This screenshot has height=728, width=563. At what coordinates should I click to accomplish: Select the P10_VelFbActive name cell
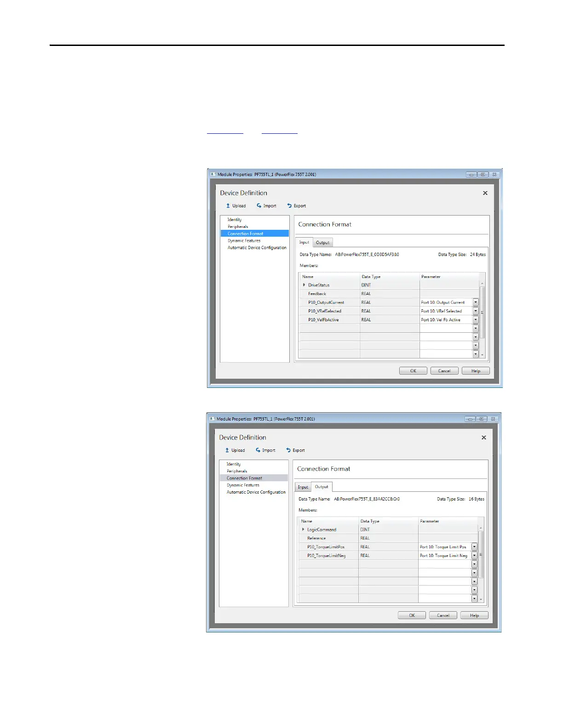[330, 320]
